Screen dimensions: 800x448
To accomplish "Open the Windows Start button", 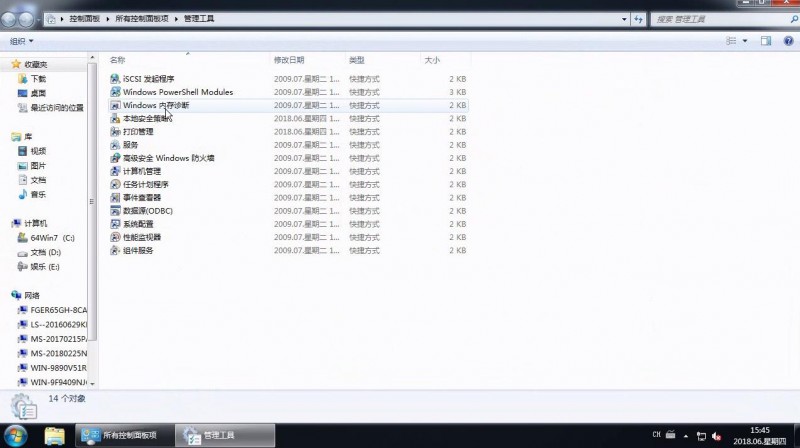I will click(x=15, y=436).
